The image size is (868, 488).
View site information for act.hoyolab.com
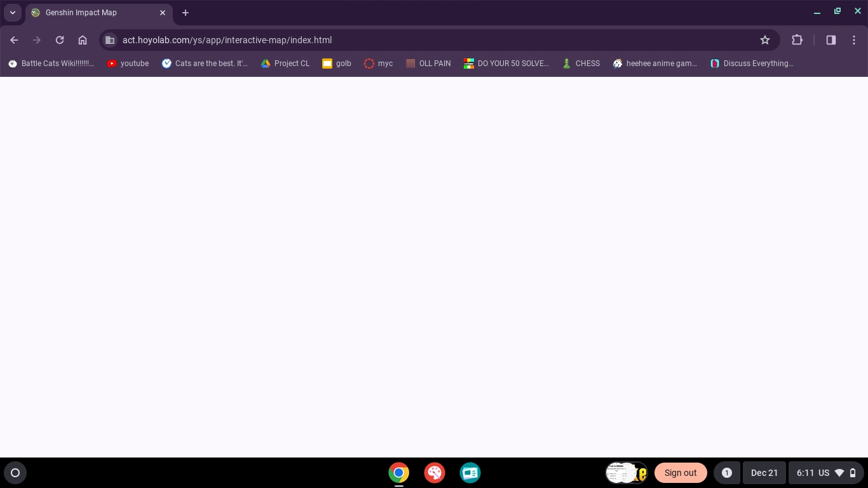[110, 40]
